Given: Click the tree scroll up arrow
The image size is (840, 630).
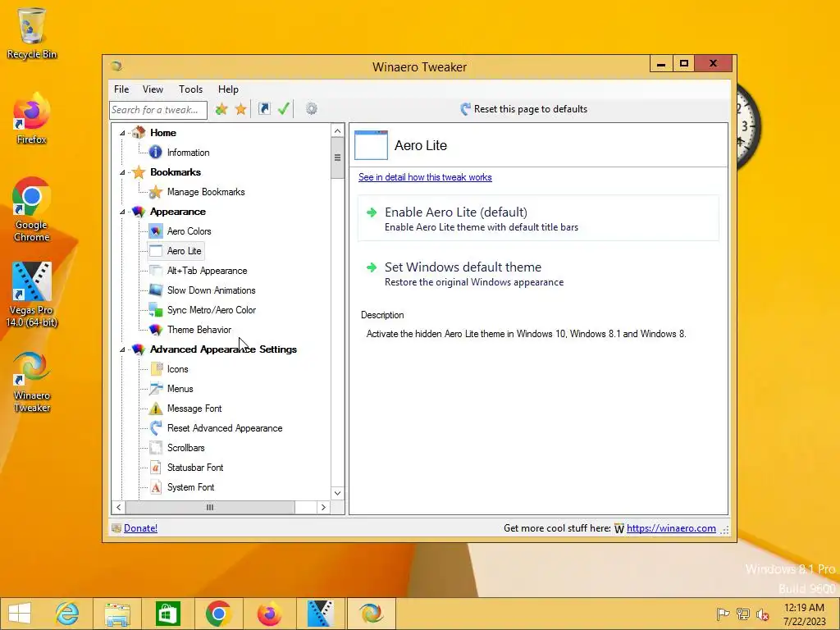Looking at the screenshot, I should [337, 130].
